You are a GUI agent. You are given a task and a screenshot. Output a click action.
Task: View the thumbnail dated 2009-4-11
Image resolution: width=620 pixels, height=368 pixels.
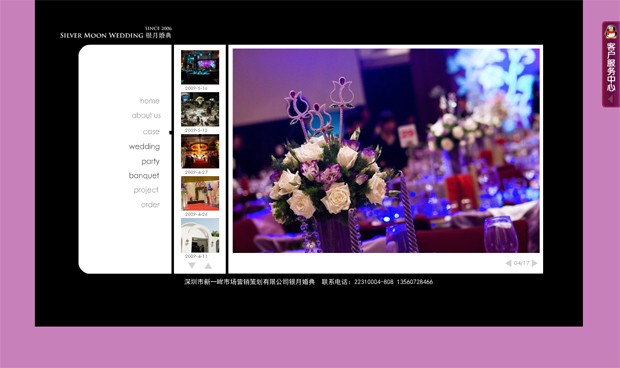coord(200,236)
